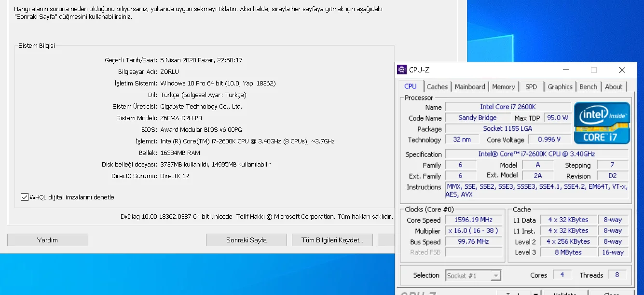Click the Ext. Model value 2A

(x=538, y=176)
